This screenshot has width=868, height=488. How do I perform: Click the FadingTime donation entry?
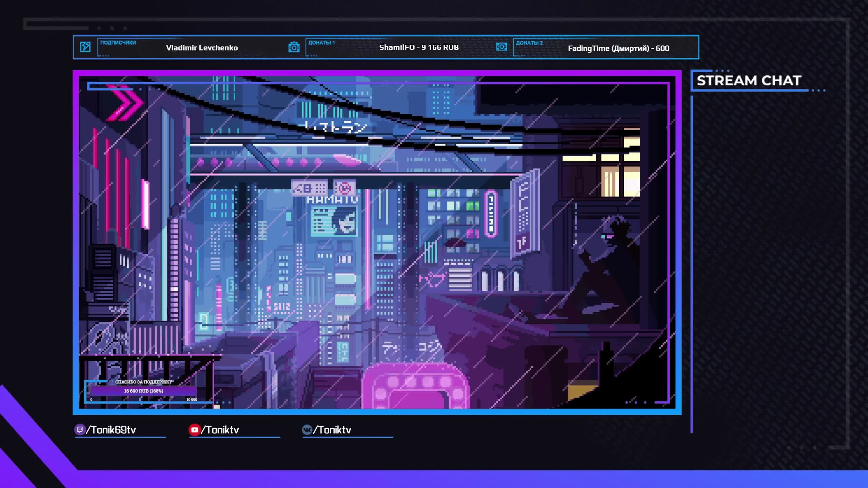tap(618, 48)
